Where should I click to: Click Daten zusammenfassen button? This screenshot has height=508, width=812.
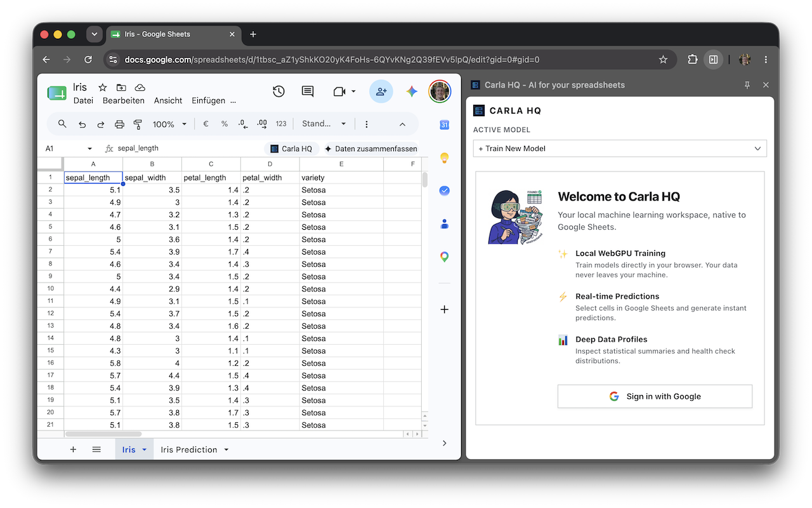coord(371,149)
